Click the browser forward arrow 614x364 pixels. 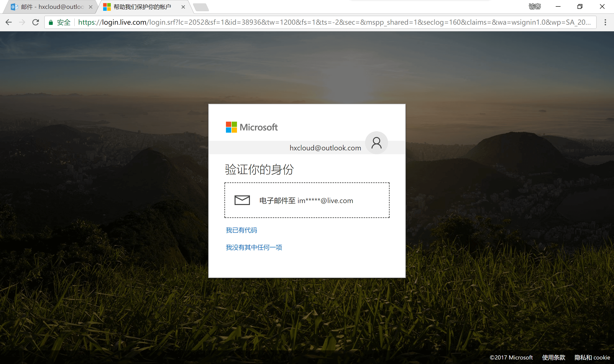click(22, 22)
